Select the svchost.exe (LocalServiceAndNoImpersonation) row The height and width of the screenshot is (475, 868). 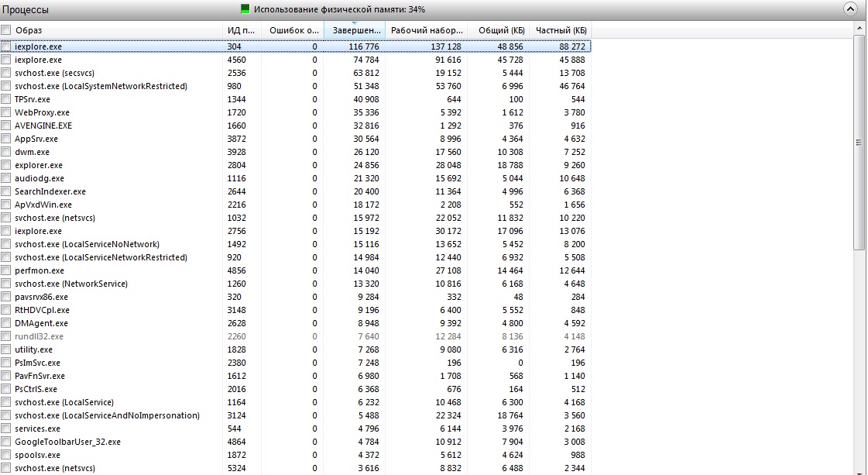tap(296, 415)
